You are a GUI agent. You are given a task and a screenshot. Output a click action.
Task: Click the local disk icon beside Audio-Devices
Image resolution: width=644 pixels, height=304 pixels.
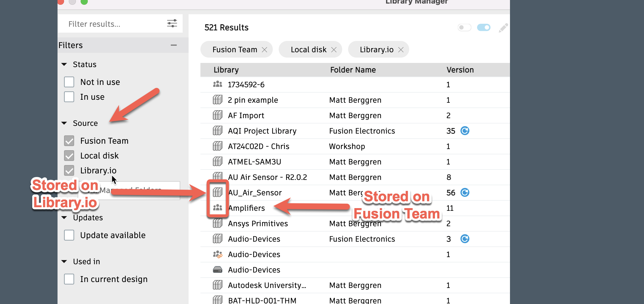(217, 270)
